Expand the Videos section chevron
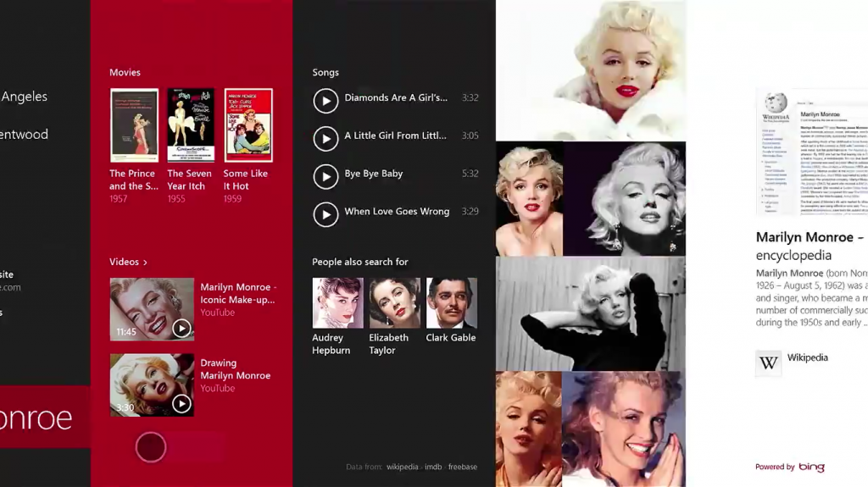Viewport: 868px width, 487px height. pos(145,263)
